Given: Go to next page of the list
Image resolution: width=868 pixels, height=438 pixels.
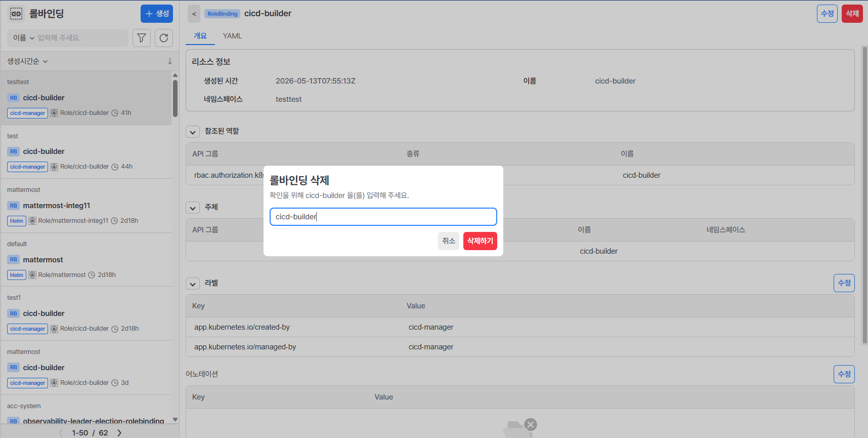Looking at the screenshot, I should [x=119, y=433].
